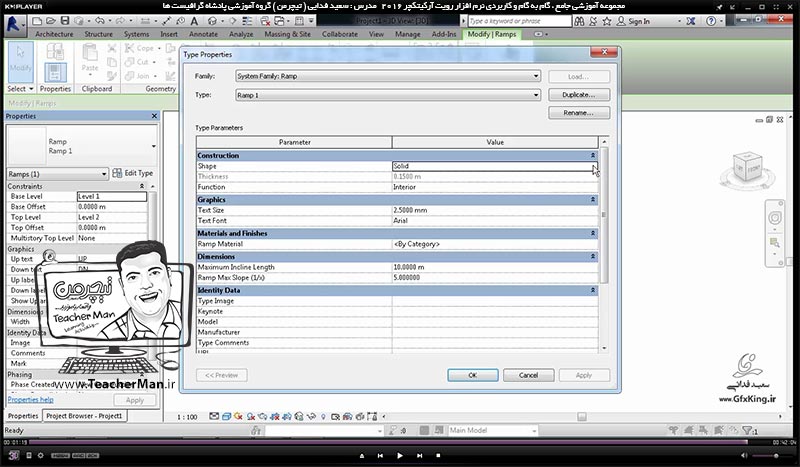Click Sign In in the info center

click(639, 21)
